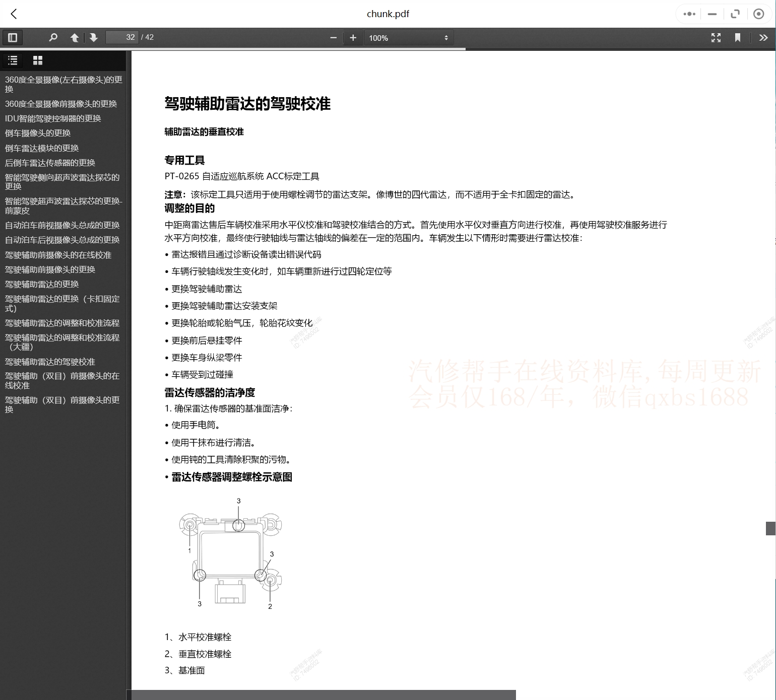Enable the document outline view

[x=13, y=60]
